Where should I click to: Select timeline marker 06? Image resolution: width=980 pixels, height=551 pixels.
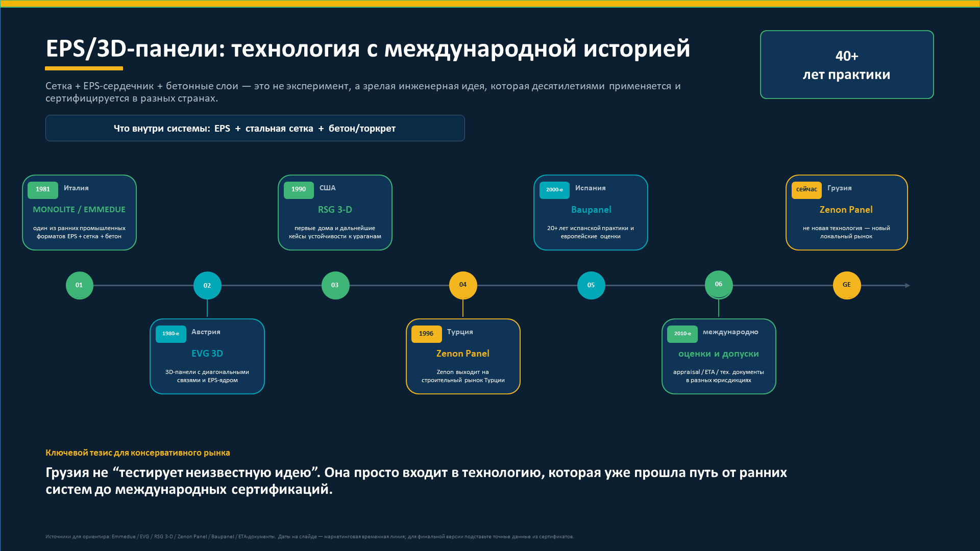point(719,285)
